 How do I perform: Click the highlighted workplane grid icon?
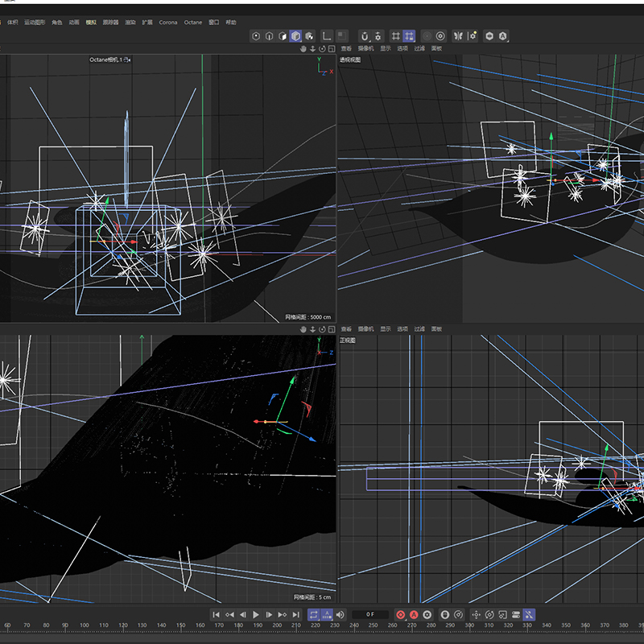pyautogui.click(x=409, y=36)
